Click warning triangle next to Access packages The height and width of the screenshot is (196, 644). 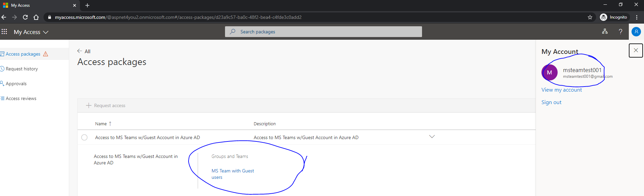46,54
